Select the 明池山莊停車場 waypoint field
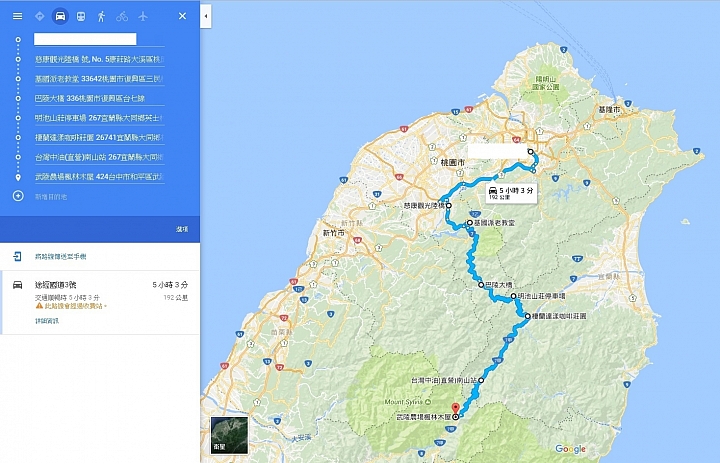Viewport: 720px width, 463px height. click(99, 118)
